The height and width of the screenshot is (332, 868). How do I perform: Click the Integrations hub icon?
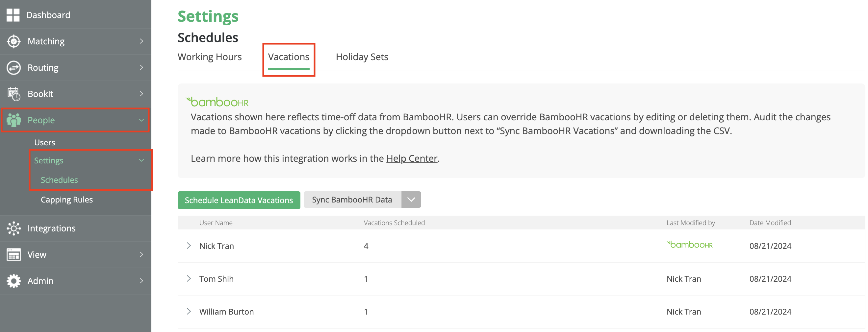pyautogui.click(x=14, y=229)
